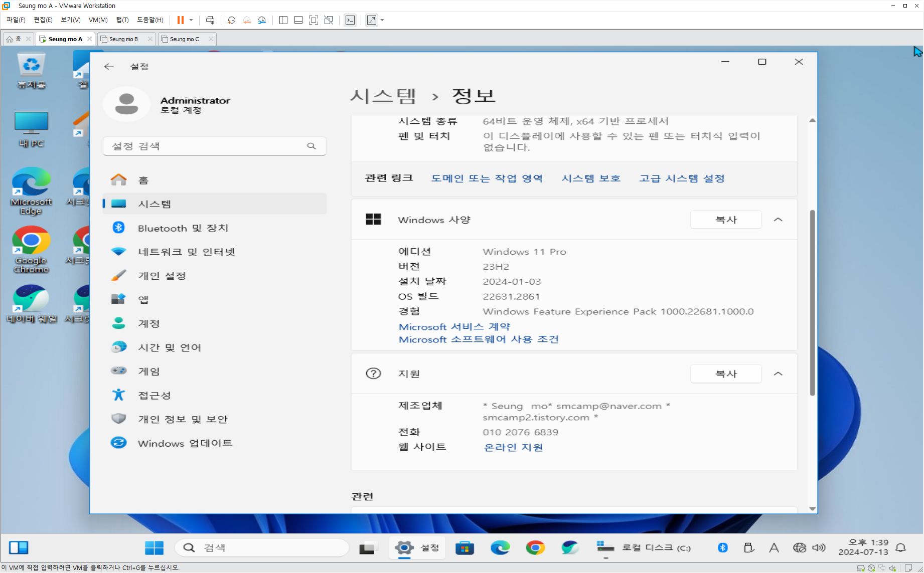Open 네트워크 및 인터넷 settings
This screenshot has height=573, width=924.
coord(215,252)
